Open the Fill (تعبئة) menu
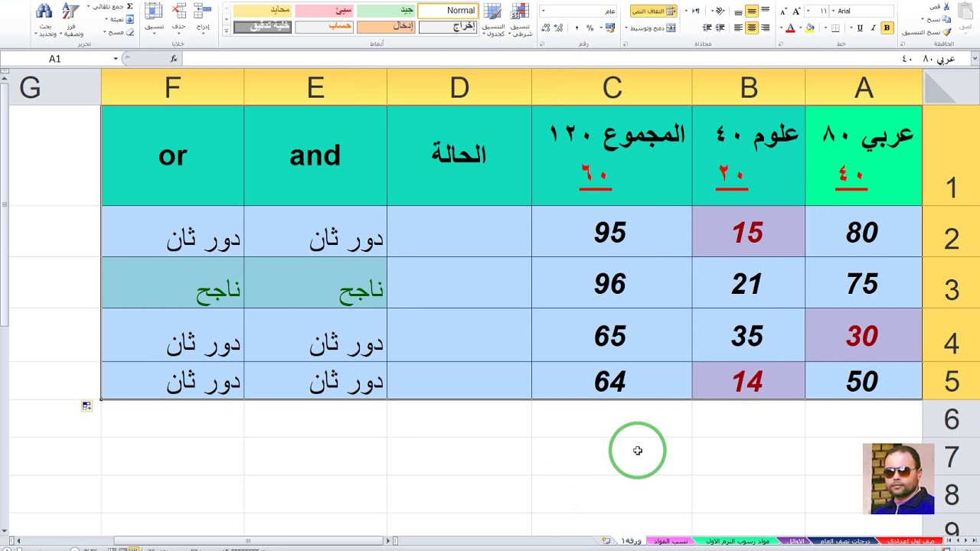The width and height of the screenshot is (980, 551). (119, 19)
